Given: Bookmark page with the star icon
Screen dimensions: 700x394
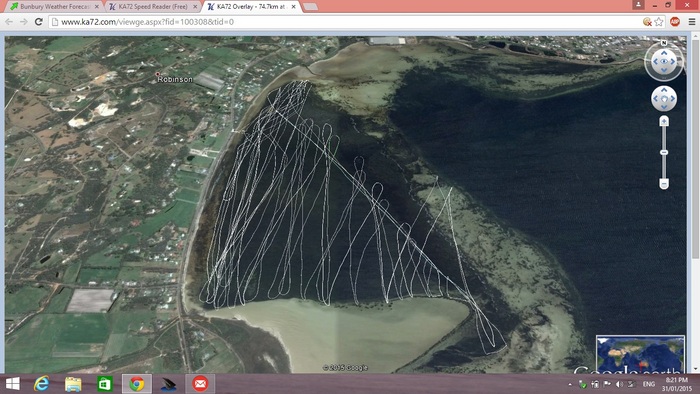Looking at the screenshot, I should [x=659, y=22].
